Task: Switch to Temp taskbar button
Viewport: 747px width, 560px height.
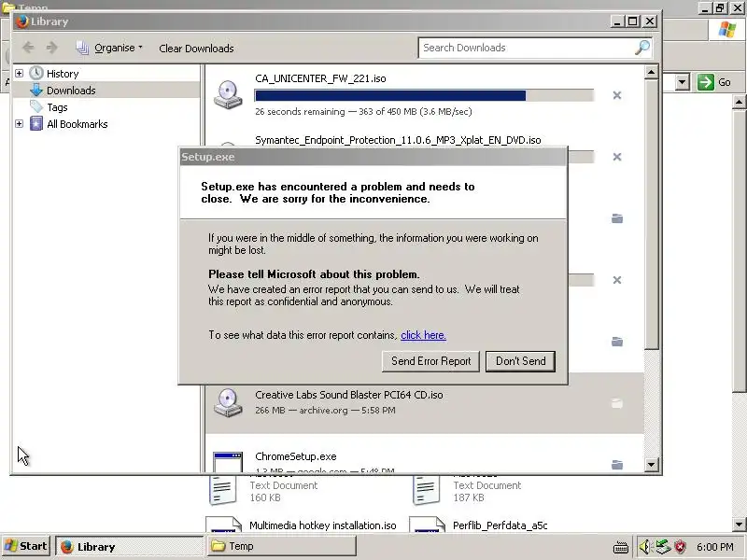Action: 281,546
